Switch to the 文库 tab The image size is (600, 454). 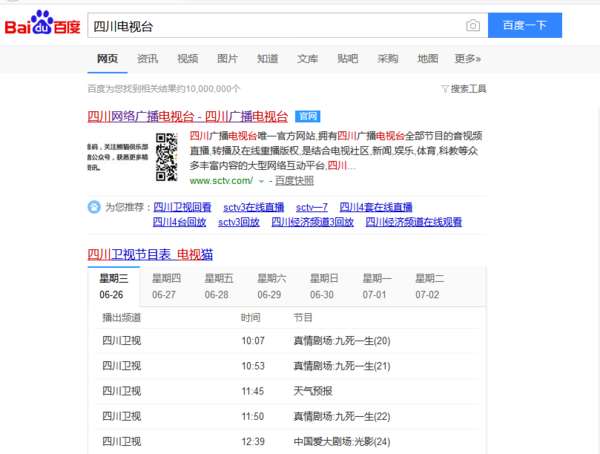coord(307,59)
